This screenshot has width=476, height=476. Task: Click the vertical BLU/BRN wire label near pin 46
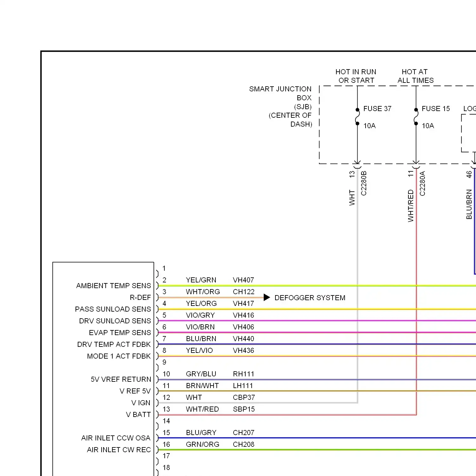(469, 204)
